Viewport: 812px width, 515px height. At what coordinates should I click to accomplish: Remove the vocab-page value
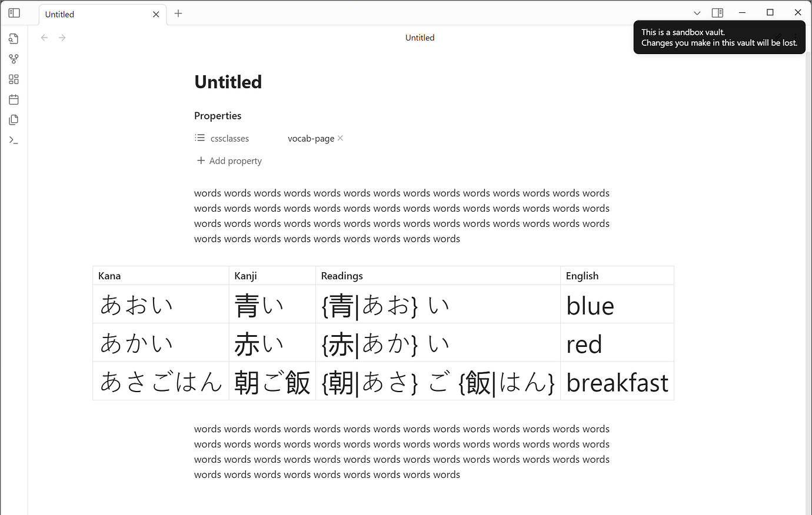pos(340,138)
